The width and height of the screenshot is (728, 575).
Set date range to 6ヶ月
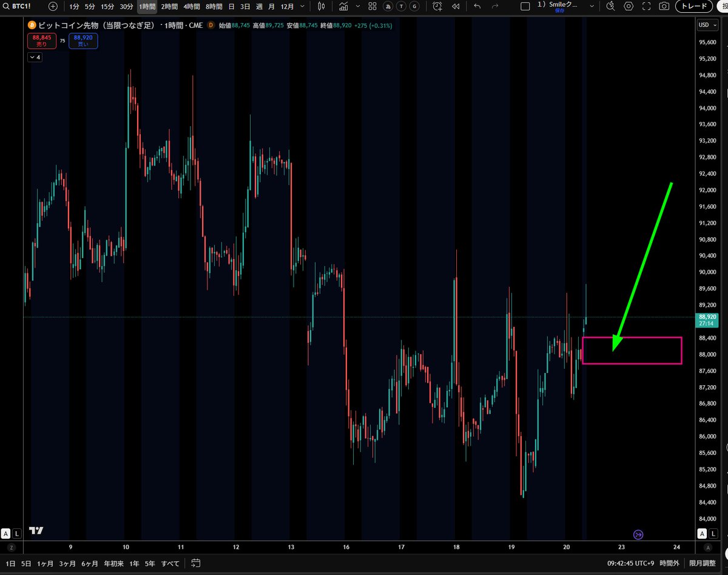point(90,563)
